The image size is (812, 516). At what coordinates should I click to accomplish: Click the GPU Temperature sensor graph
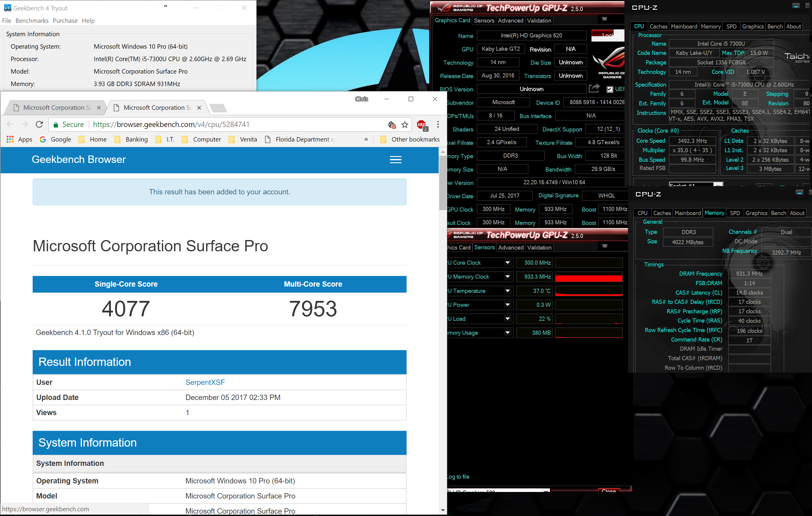589,290
